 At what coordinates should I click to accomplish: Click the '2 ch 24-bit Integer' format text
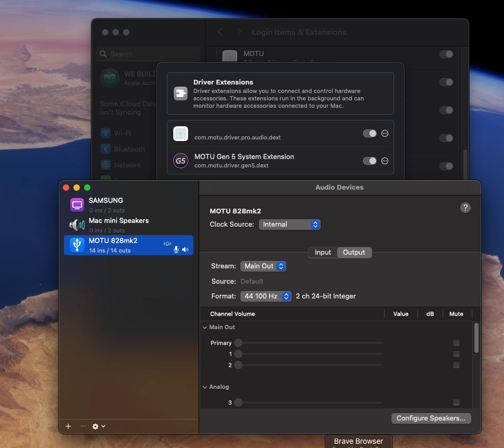pyautogui.click(x=325, y=296)
